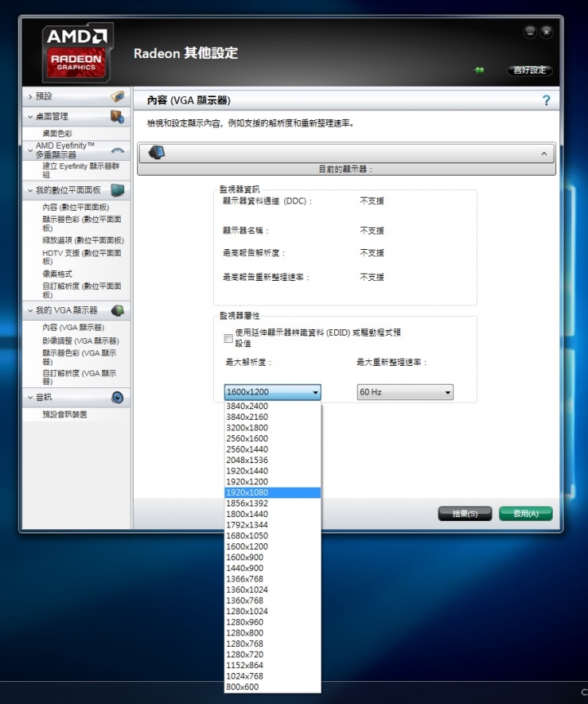Open the 60 Hz refresh rate dropdown
The width and height of the screenshot is (588, 704).
pyautogui.click(x=405, y=392)
